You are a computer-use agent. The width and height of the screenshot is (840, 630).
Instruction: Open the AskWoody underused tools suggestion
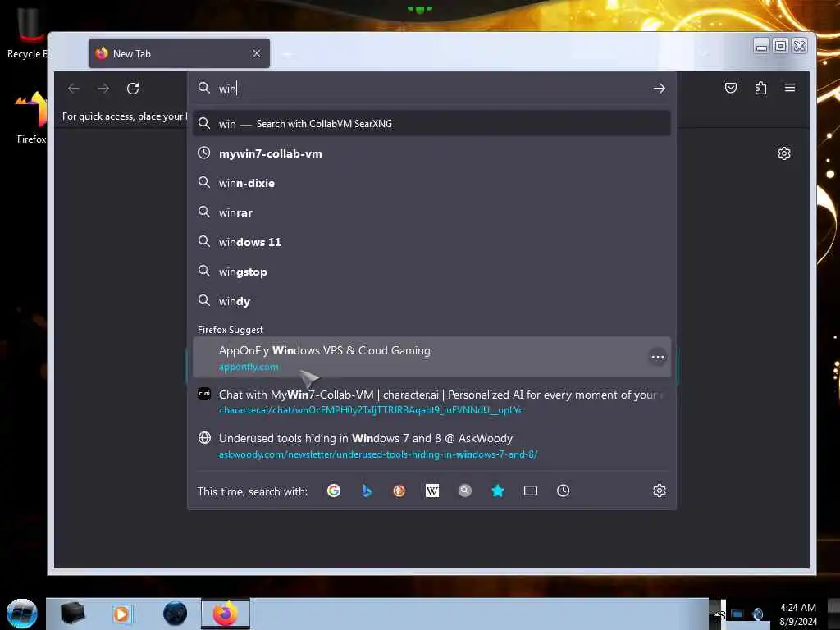(x=431, y=445)
